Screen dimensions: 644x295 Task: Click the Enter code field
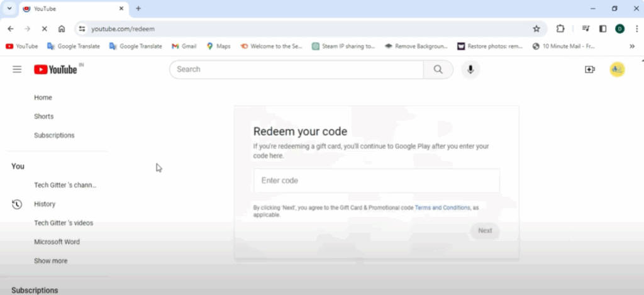[377, 181]
